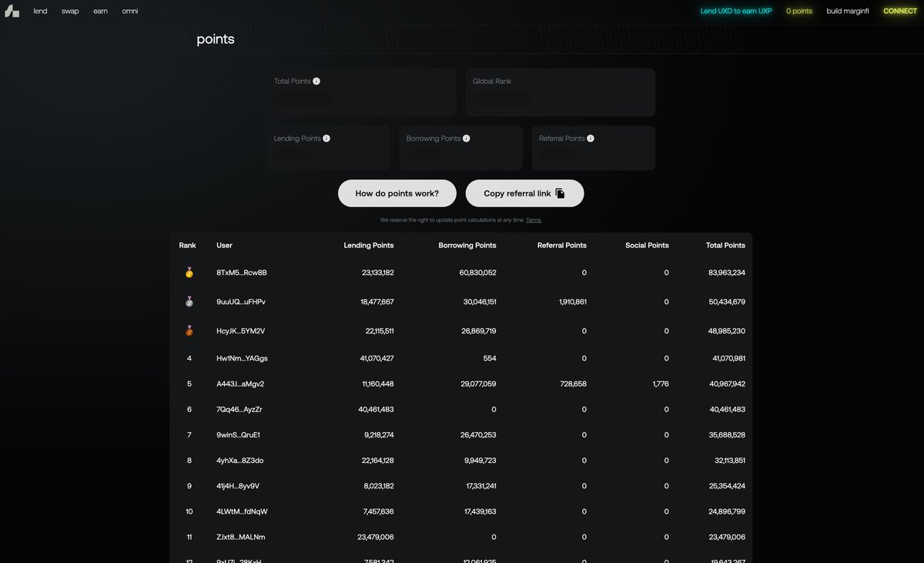924x563 pixels.
Task: Open the Terms link
Action: click(534, 220)
